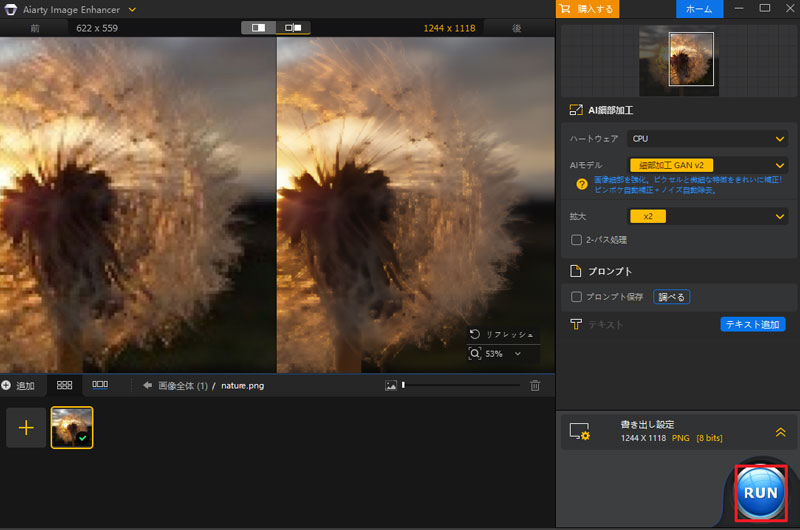Open the 拡大 x2 scale dropdown
This screenshot has height=530, width=800.
[707, 216]
